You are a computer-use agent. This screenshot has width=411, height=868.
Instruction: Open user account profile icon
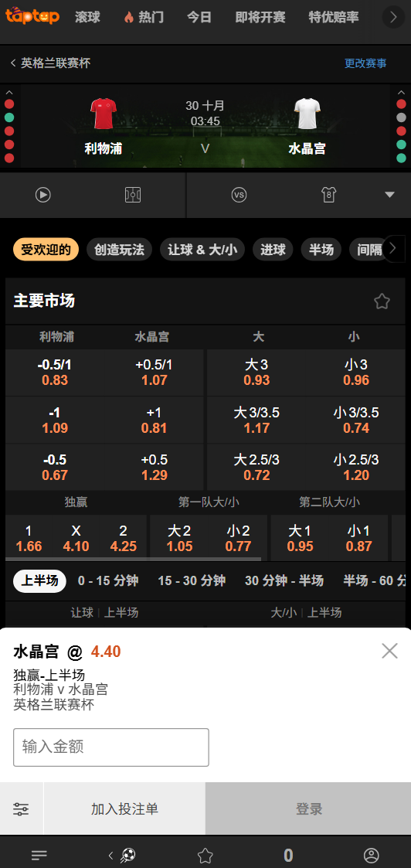pos(371,856)
